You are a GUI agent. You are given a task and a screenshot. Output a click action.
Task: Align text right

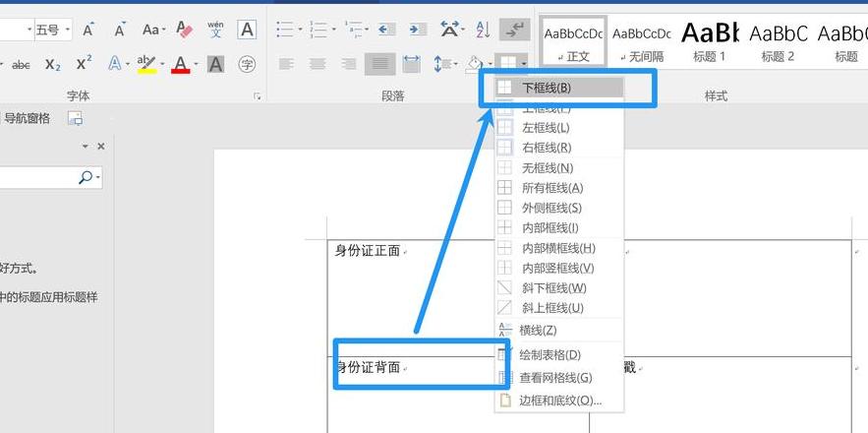click(x=348, y=64)
